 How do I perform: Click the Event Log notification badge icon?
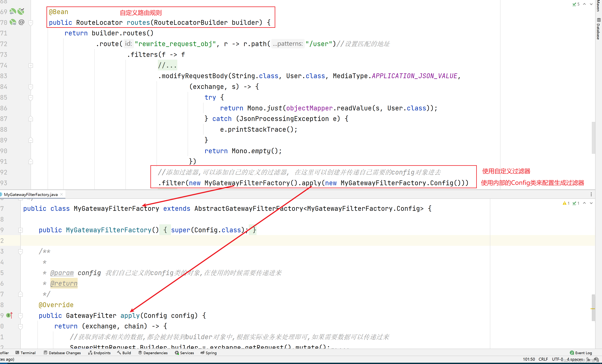point(572,353)
